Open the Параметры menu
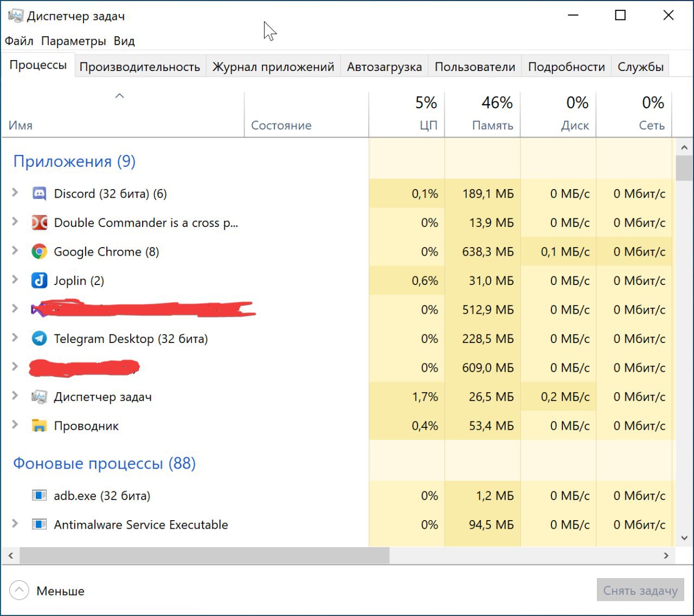Image resolution: width=694 pixels, height=616 pixels. click(x=74, y=41)
